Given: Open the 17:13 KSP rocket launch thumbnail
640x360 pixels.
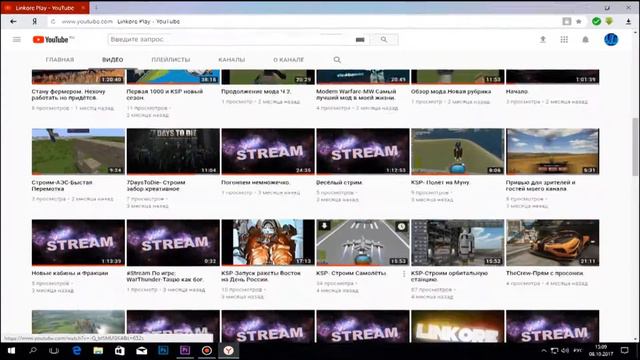Looking at the screenshot, I should (268, 242).
